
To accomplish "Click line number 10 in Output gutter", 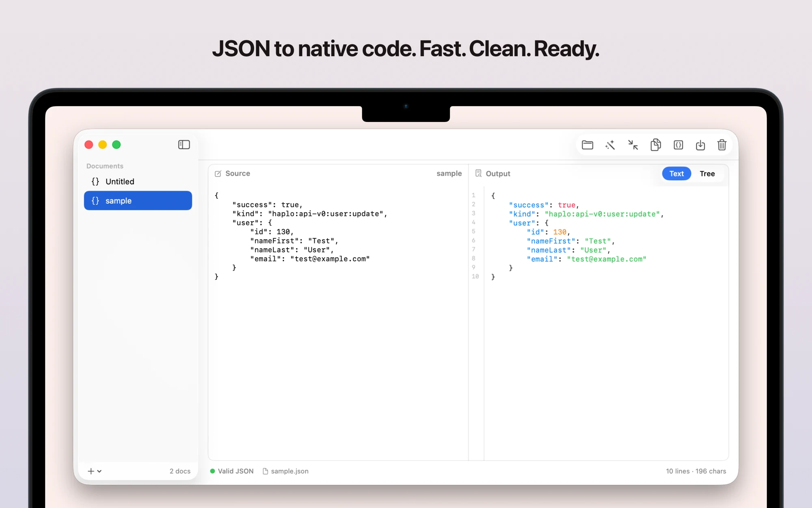I will (475, 276).
